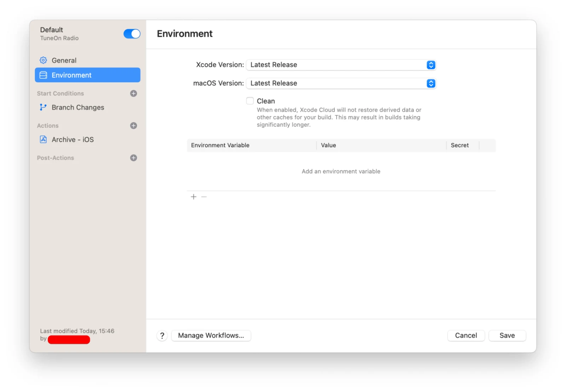Remove the environment variable with the minus button
This screenshot has height=392, width=566.
tap(204, 197)
